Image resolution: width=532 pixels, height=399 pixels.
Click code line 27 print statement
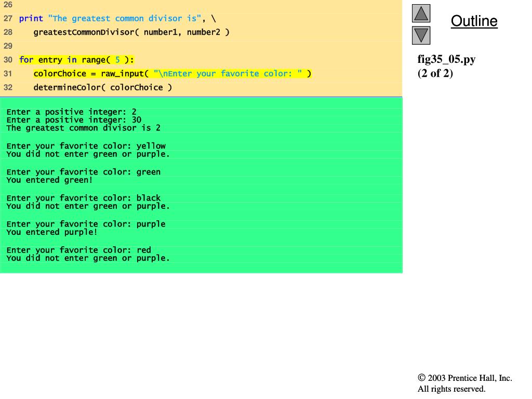tap(117, 18)
